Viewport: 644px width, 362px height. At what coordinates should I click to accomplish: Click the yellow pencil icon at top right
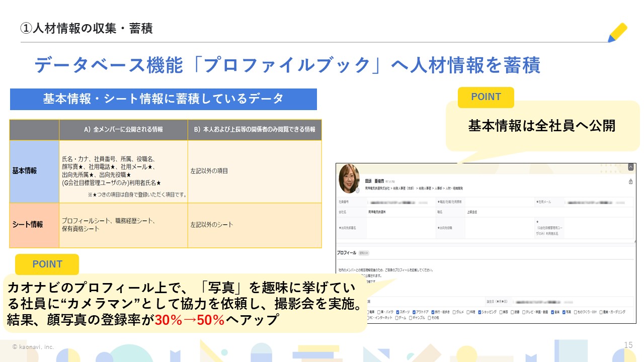[x=617, y=33]
